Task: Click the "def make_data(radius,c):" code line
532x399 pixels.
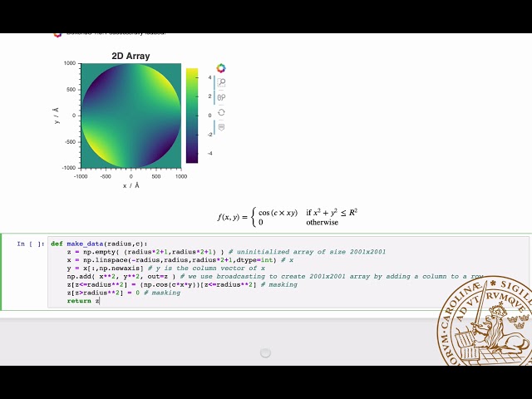Action: click(99, 244)
